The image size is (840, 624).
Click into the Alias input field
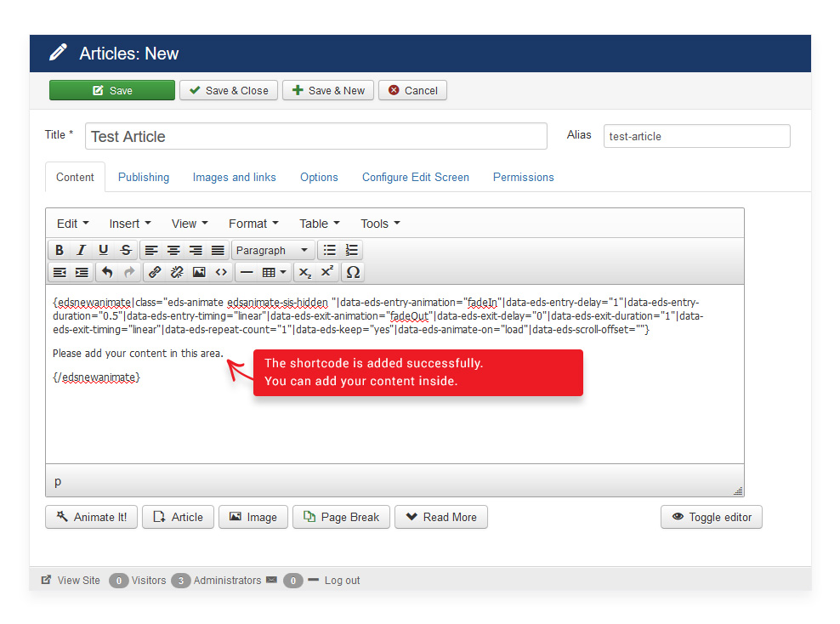pyautogui.click(x=696, y=136)
